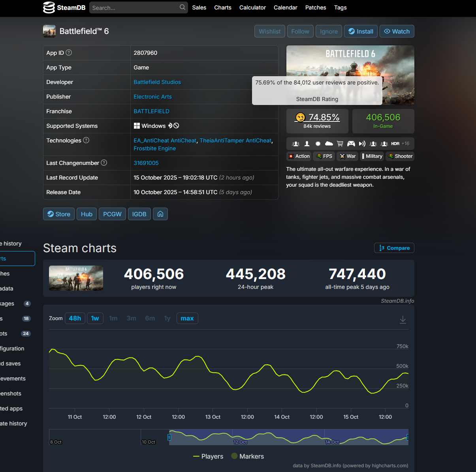
Task: Set chart zoom to 6m
Action: 150,318
